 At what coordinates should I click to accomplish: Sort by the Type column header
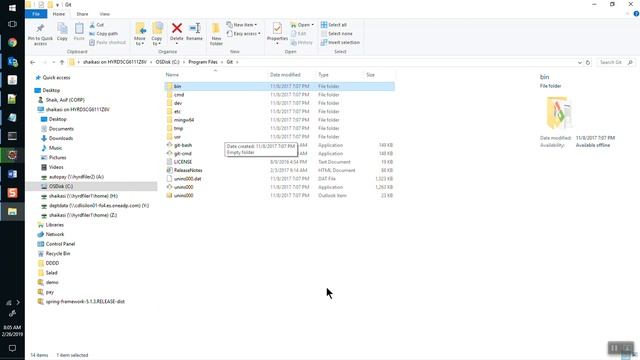coord(323,75)
